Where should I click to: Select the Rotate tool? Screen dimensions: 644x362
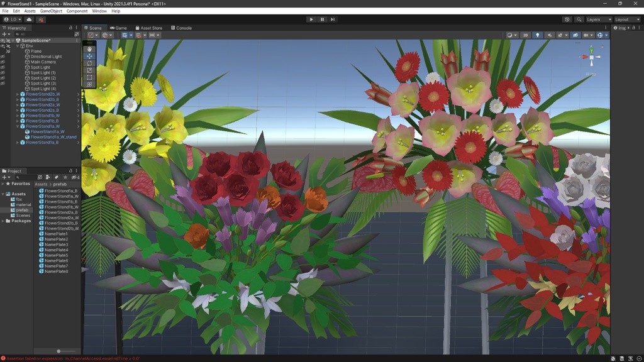coord(89,63)
